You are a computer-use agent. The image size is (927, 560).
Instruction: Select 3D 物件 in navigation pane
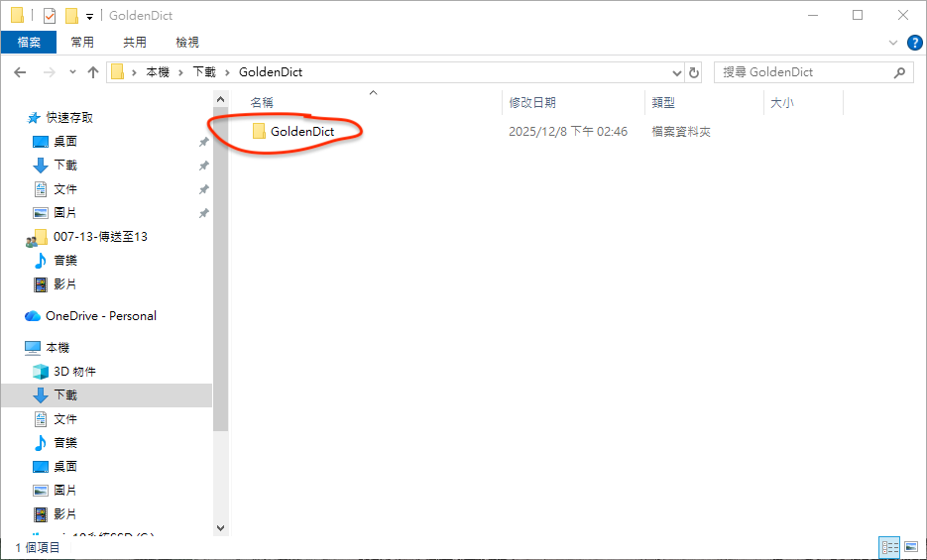point(74,372)
